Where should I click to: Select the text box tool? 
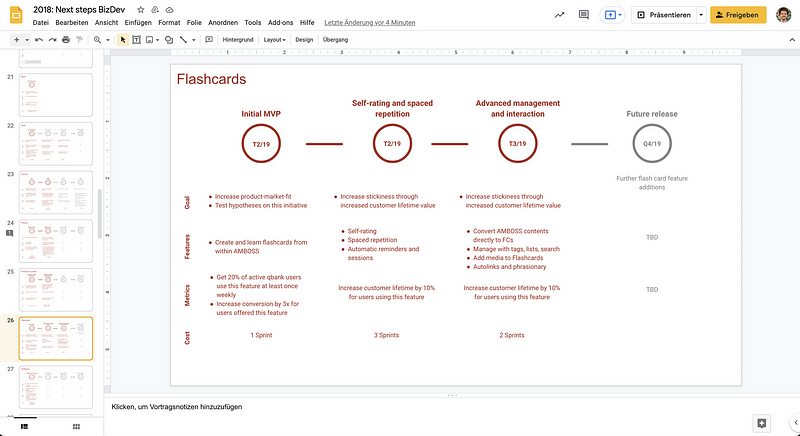click(x=136, y=40)
